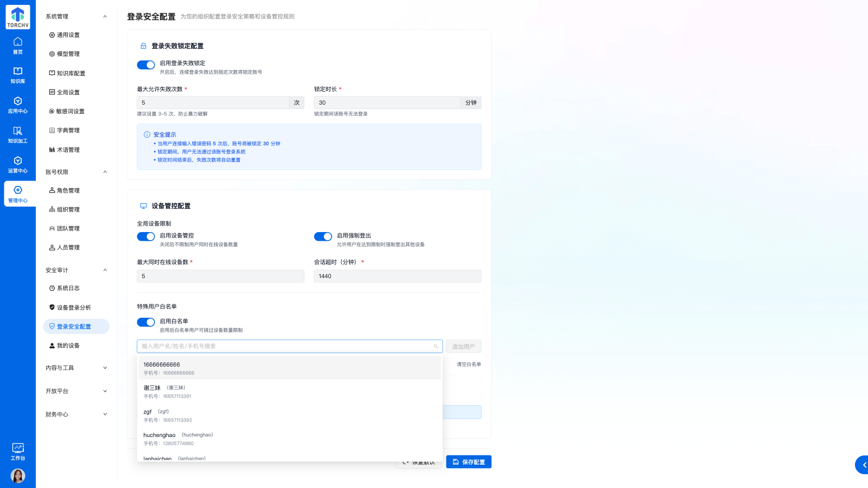
Task: Open the 运营中心 operations icon
Action: point(17,164)
